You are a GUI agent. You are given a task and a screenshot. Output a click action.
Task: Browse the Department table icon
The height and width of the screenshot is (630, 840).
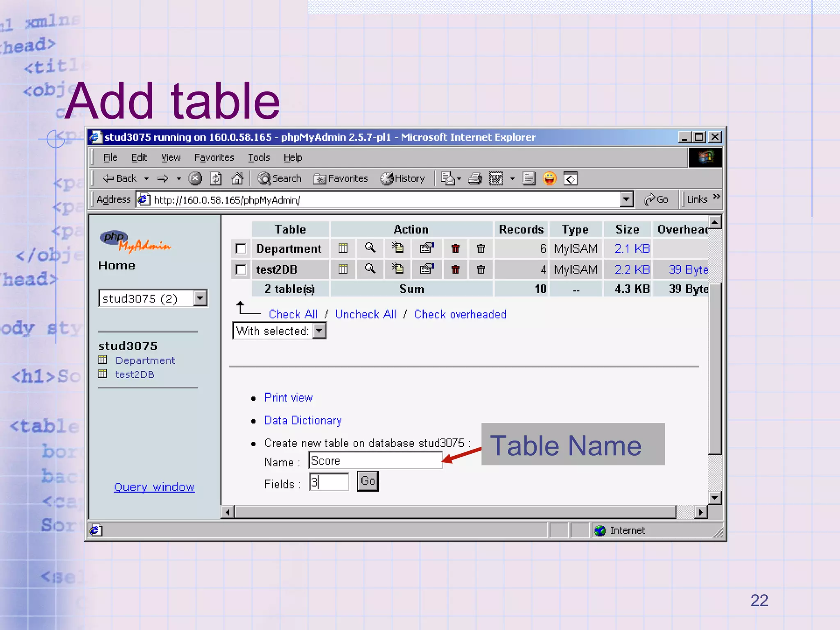343,248
